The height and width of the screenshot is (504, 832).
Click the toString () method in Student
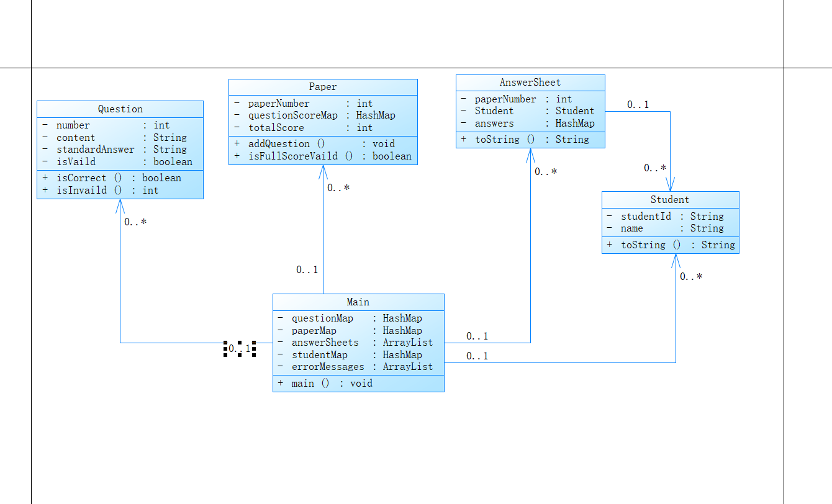pos(670,245)
